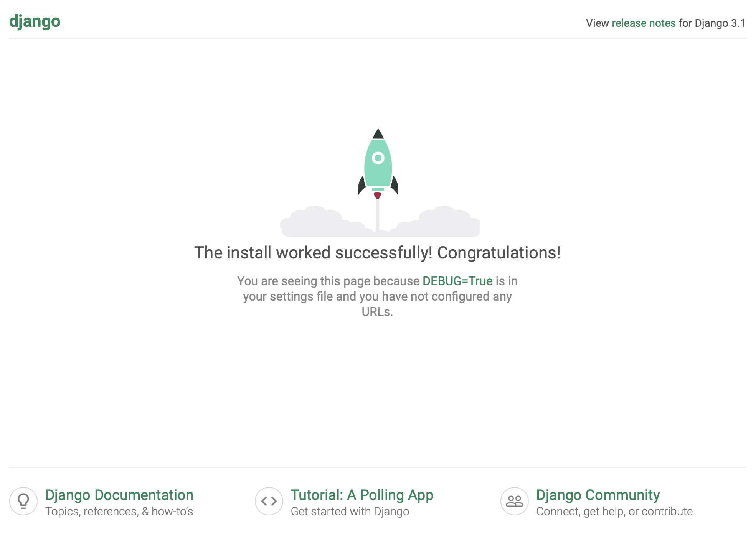Click the right cloud under rocket

[445, 223]
